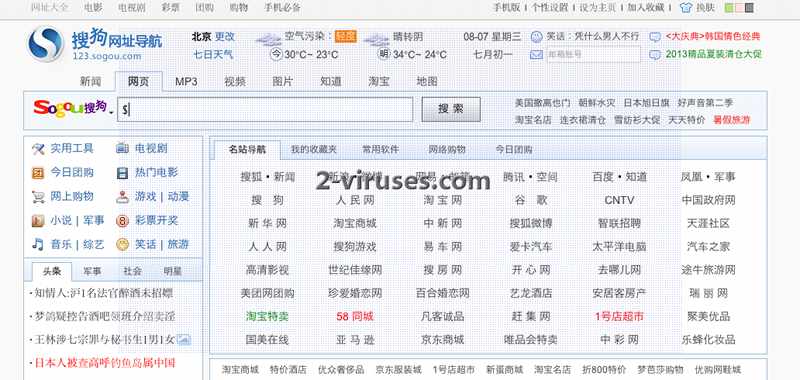
Task: Click 更改 to change the city
Action: [224, 37]
